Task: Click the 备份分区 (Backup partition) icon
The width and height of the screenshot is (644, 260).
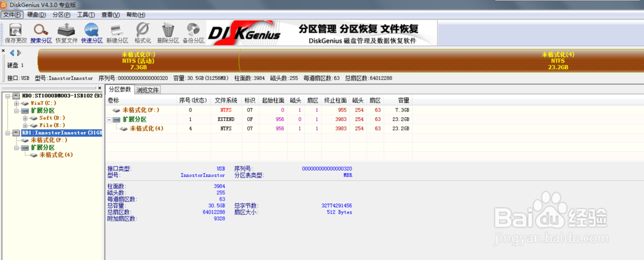Action: (x=193, y=33)
